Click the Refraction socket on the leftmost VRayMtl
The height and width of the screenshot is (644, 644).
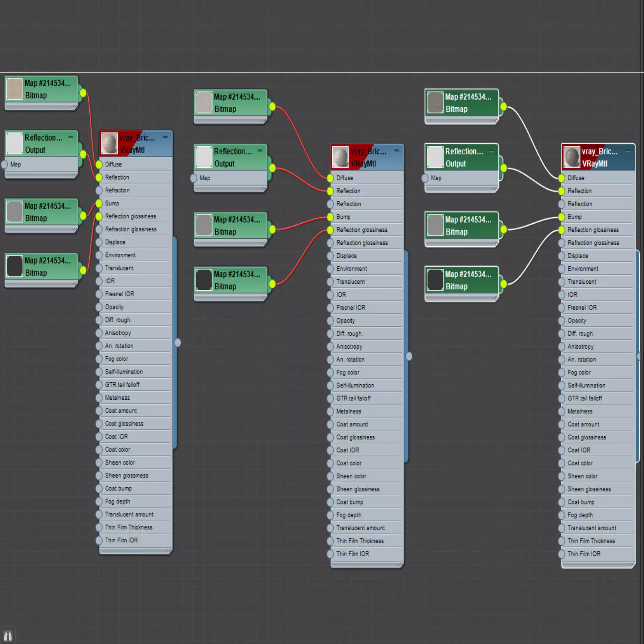(x=99, y=190)
